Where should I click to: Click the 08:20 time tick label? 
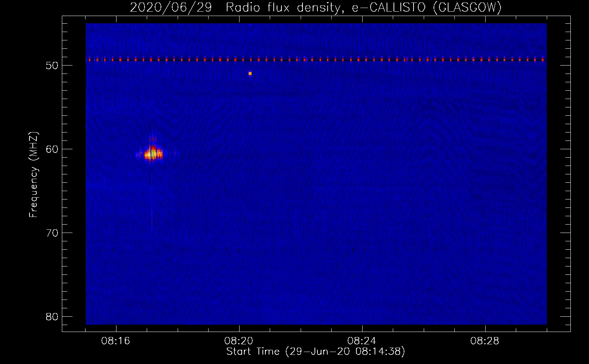[x=239, y=341]
